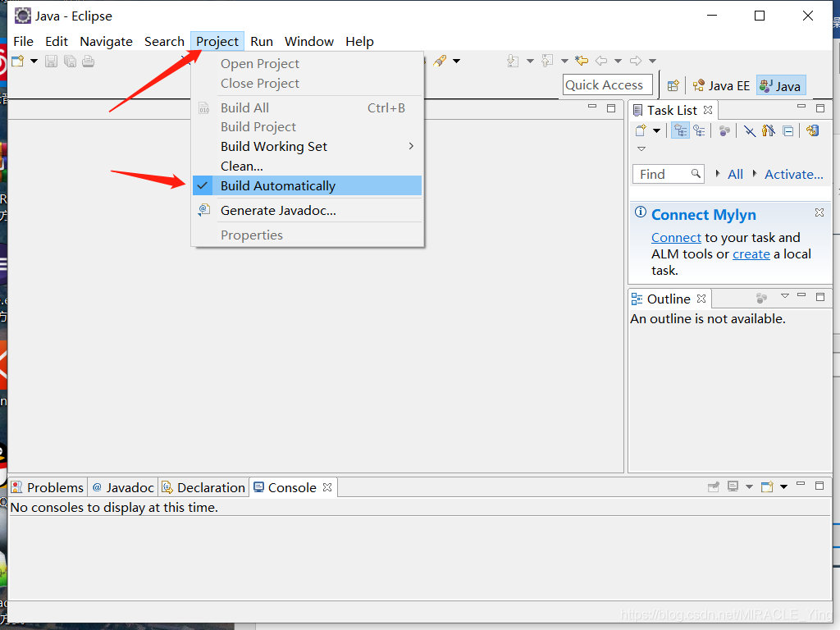840x630 pixels.
Task: Toggle Categorized presentation in Task List
Action: click(x=680, y=130)
